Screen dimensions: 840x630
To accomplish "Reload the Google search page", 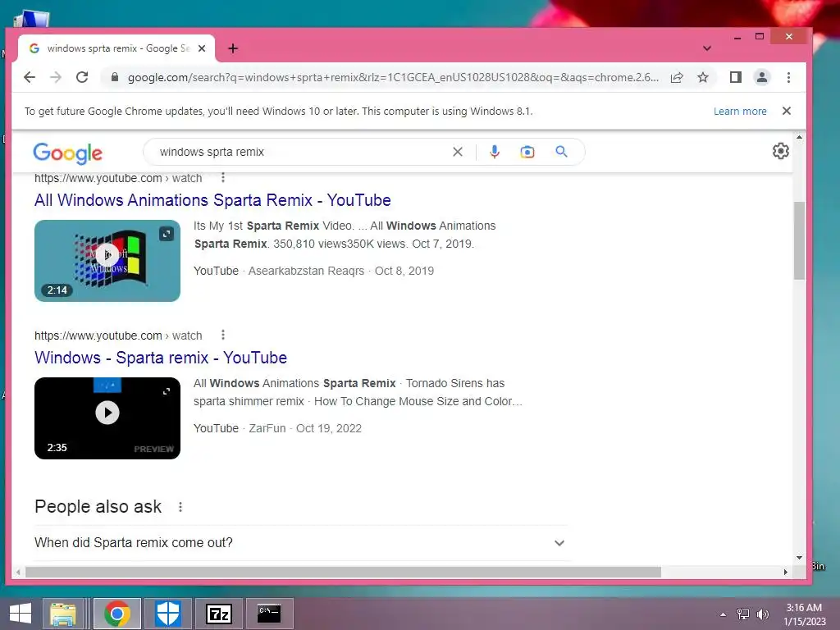I will click(x=82, y=77).
